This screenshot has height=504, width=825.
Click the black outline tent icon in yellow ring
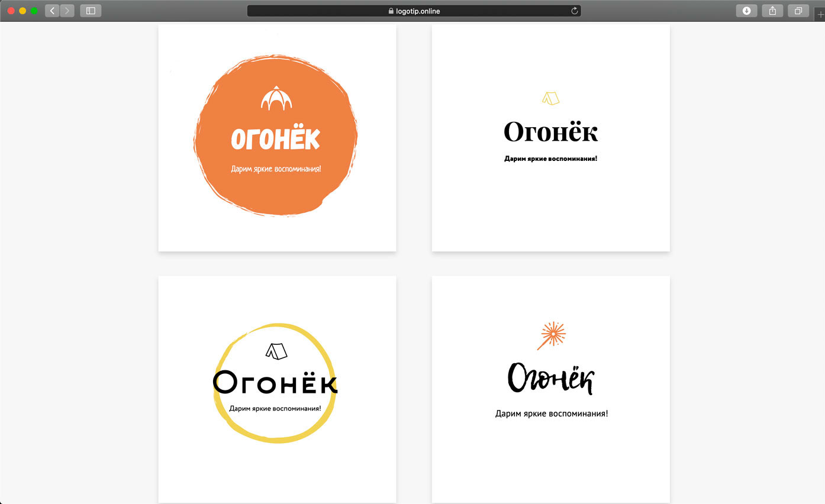pos(276,351)
